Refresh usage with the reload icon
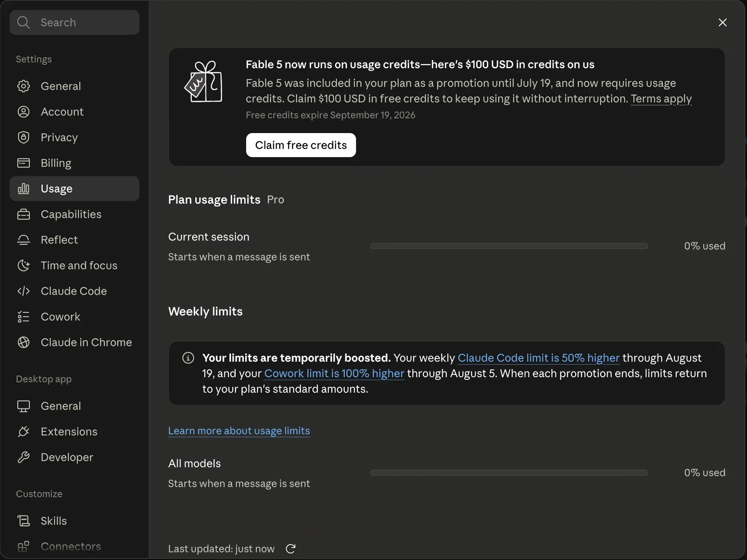747x560 pixels. (x=290, y=549)
